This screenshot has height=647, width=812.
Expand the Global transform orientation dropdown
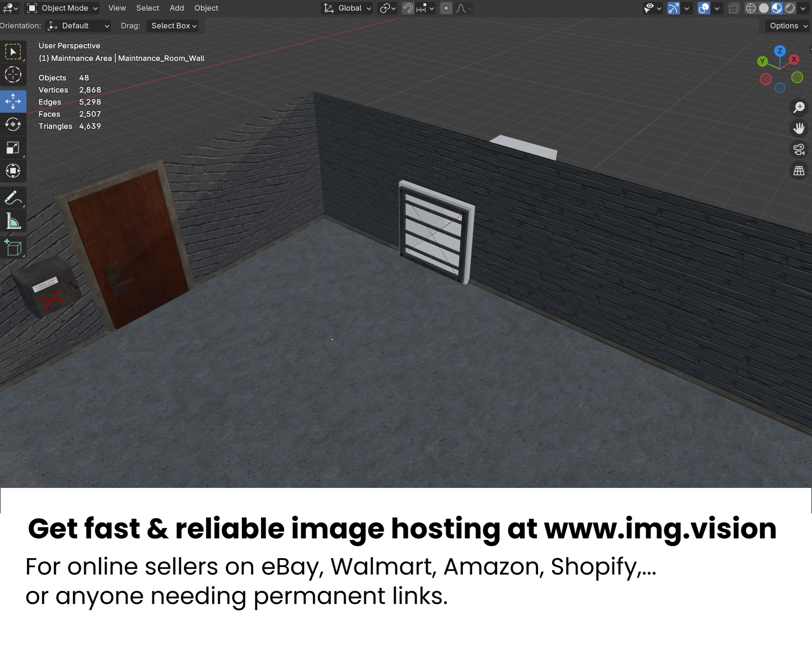click(x=347, y=8)
